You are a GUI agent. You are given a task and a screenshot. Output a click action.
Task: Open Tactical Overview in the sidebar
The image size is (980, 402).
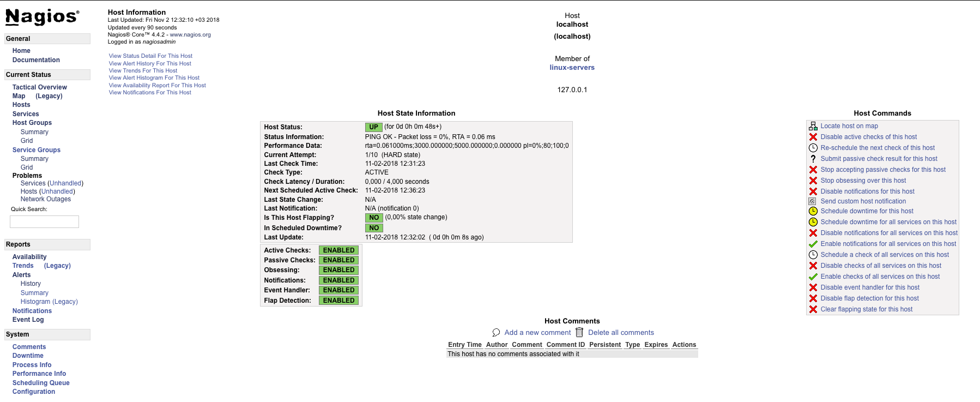40,87
